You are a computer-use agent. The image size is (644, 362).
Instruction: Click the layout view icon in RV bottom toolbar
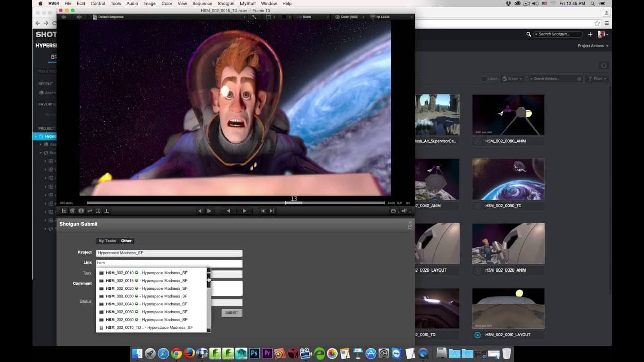(x=64, y=211)
